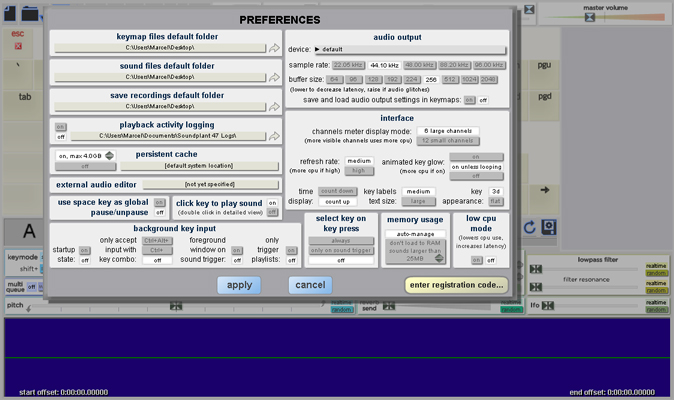This screenshot has width=674, height=400.
Task: Turn on playback activity logging
Action: click(60, 127)
